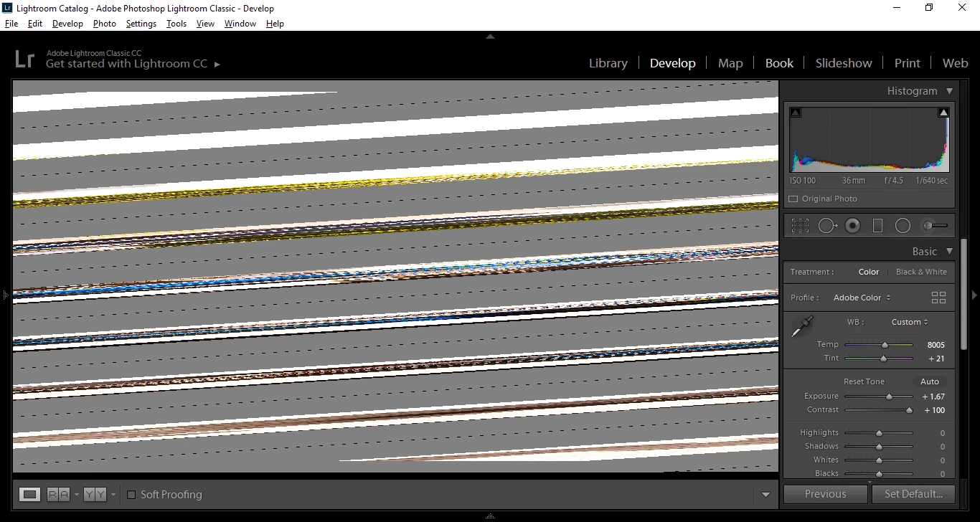Open the Settings menu
Image resolution: width=980 pixels, height=522 pixels.
tap(141, 24)
